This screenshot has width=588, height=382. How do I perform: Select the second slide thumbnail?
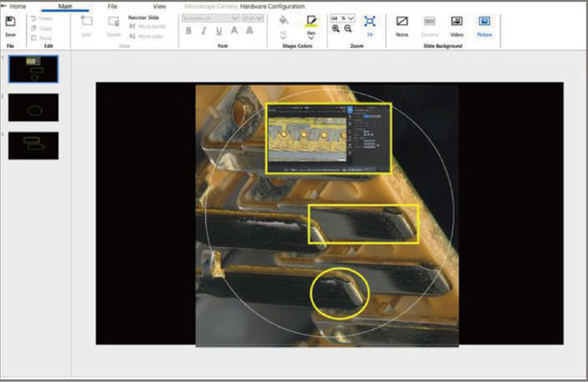point(33,107)
